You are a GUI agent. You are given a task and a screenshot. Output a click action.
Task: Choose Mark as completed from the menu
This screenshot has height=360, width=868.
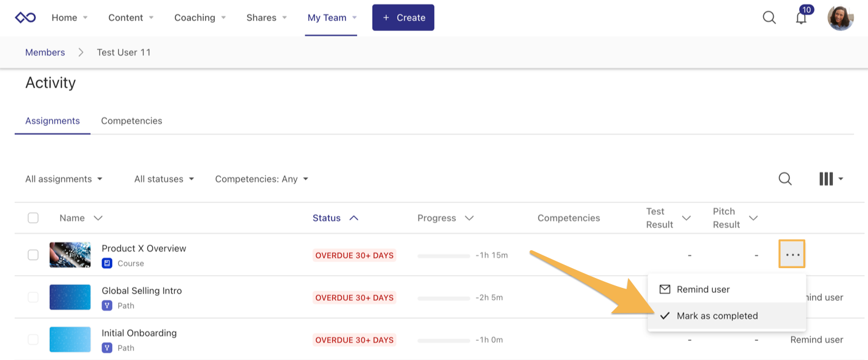(x=726, y=316)
